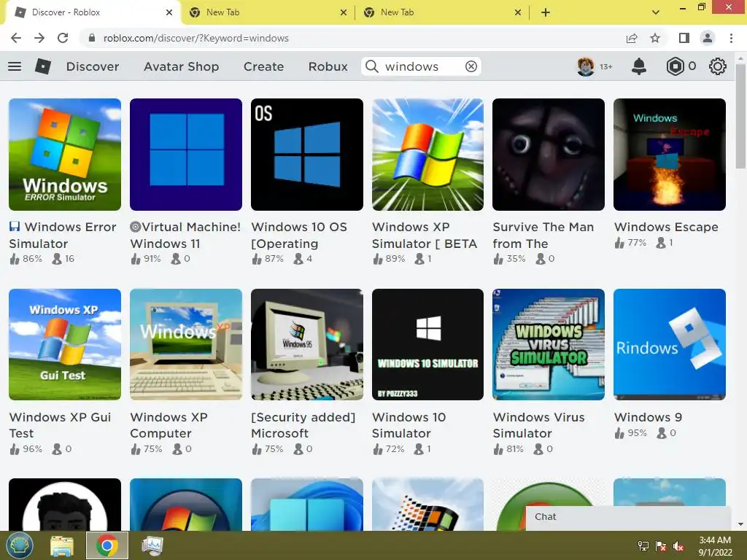Viewport: 747px width, 560px height.
Task: Open the settings gear icon
Action: click(718, 66)
